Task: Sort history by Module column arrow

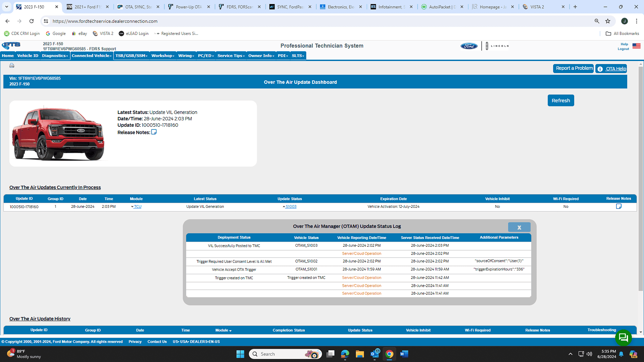Action: point(230,330)
